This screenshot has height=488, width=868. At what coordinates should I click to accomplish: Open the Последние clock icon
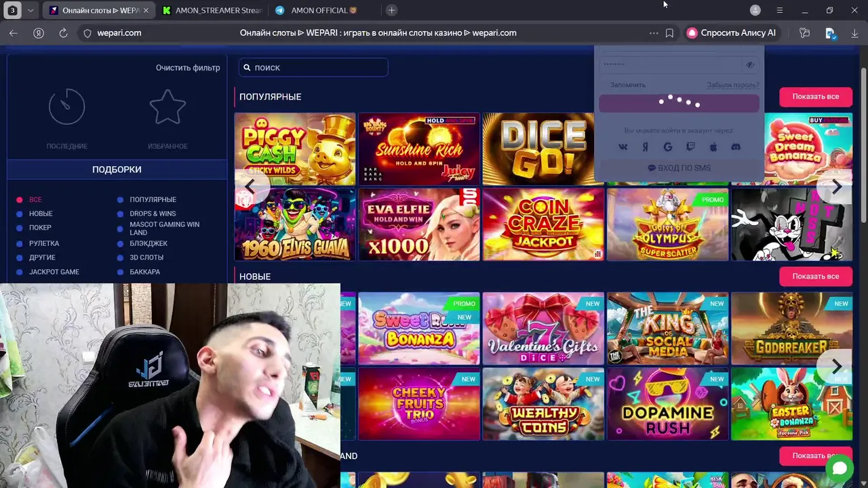click(x=66, y=106)
